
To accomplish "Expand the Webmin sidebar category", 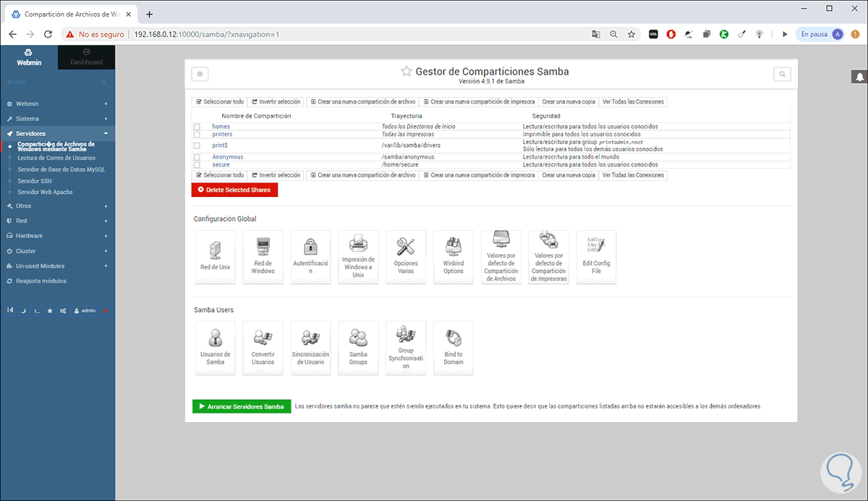I will [57, 104].
